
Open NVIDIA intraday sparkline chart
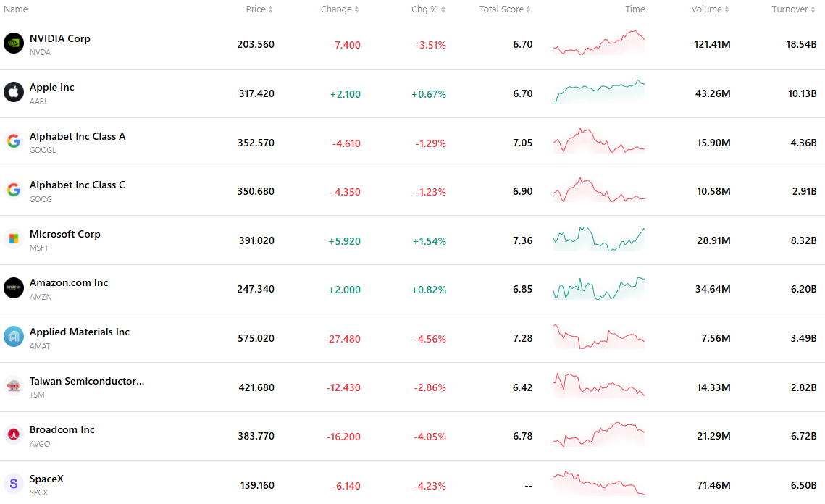tap(599, 43)
